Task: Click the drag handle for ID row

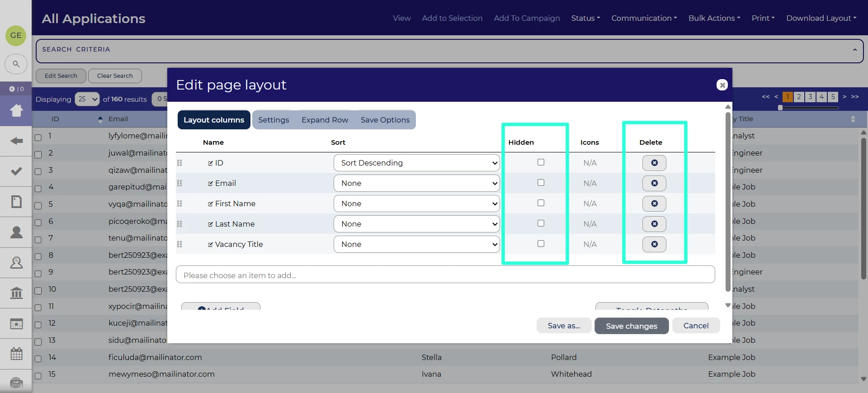Action: click(x=179, y=163)
